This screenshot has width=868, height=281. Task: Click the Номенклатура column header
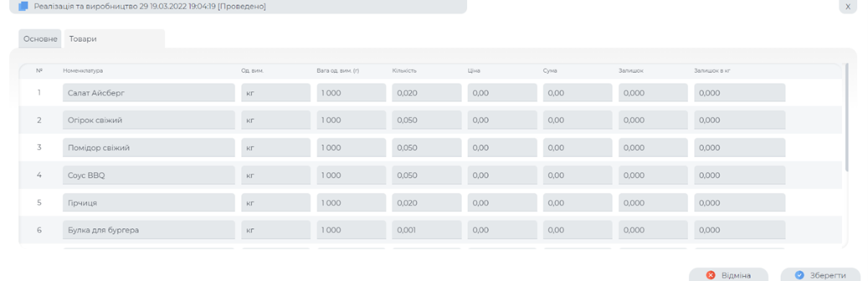coord(83,71)
